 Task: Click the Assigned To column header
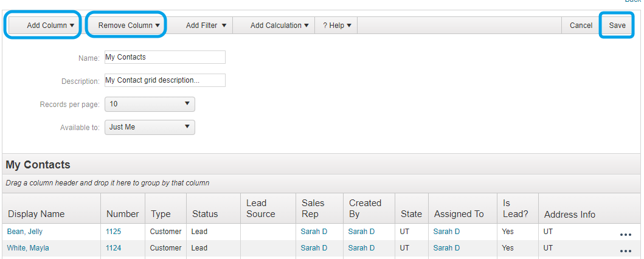click(463, 209)
